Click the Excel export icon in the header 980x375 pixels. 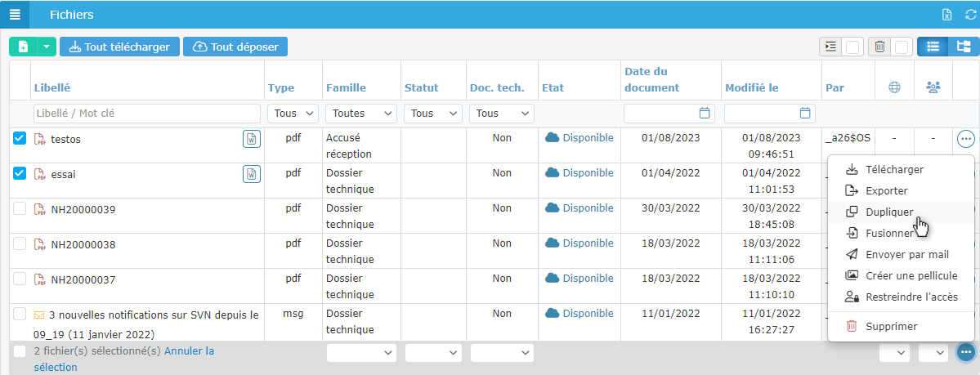[946, 15]
